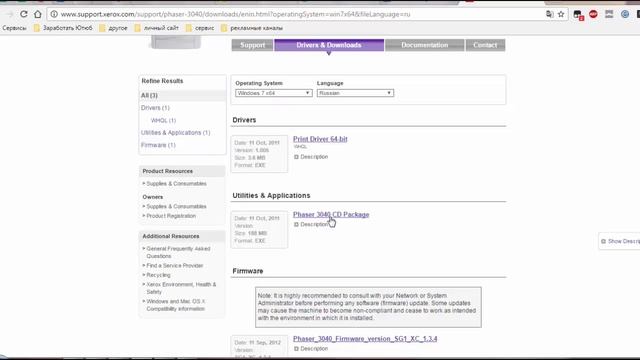Click the browser address bar URL

tap(236, 14)
